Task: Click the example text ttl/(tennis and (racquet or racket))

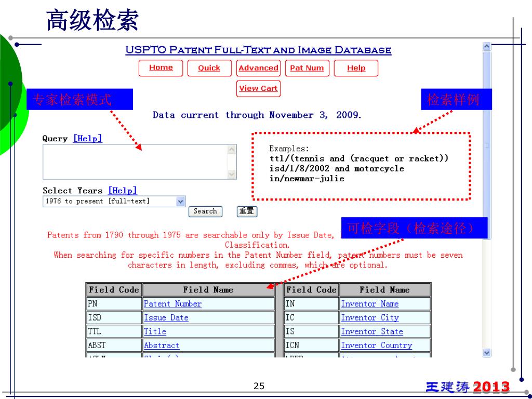Action: pyautogui.click(x=359, y=158)
